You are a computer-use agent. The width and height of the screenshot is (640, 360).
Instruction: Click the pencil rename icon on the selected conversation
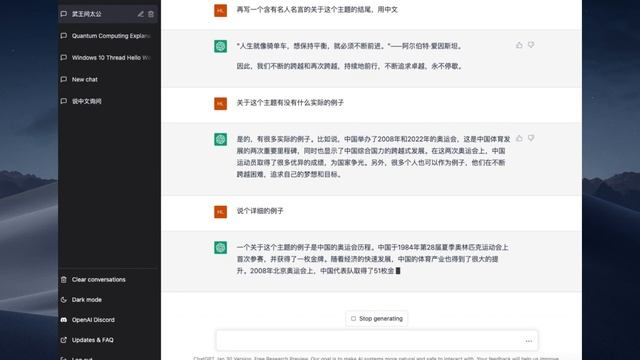[x=140, y=14]
